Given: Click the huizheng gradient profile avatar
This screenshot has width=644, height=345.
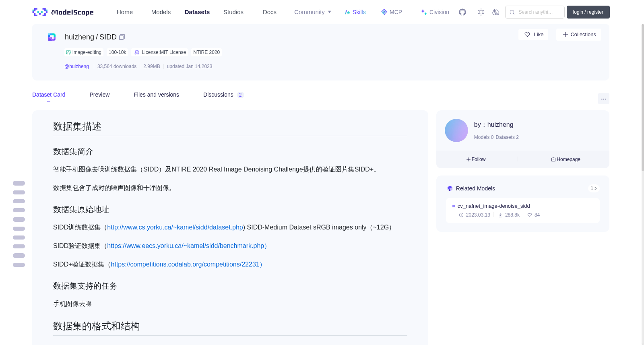Looking at the screenshot, I should point(456,130).
